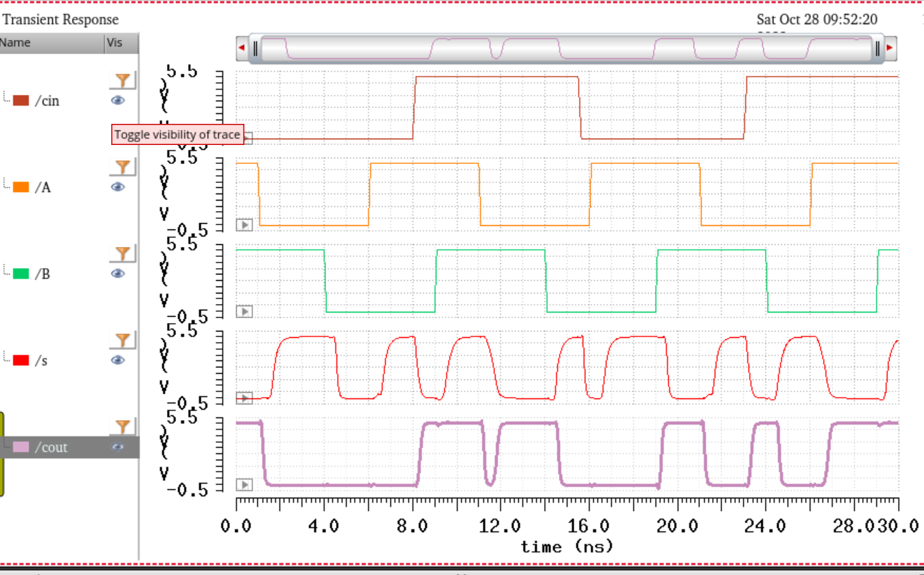Viewport: 924px width, 575px height.
Task: Toggle visibility eye for /cin trace
Action: (x=118, y=101)
